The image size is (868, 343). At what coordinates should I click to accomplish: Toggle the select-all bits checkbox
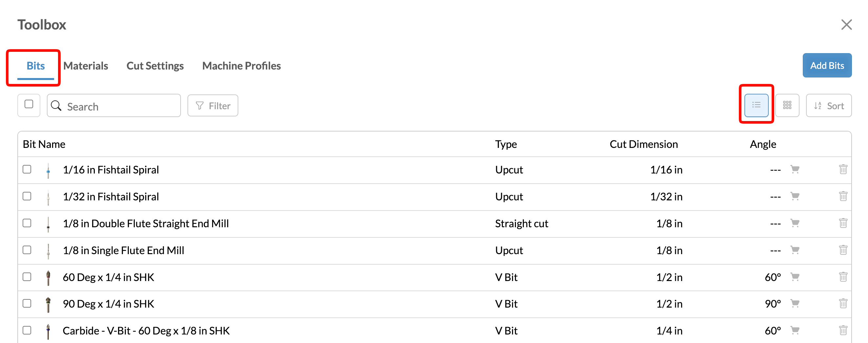(x=29, y=105)
